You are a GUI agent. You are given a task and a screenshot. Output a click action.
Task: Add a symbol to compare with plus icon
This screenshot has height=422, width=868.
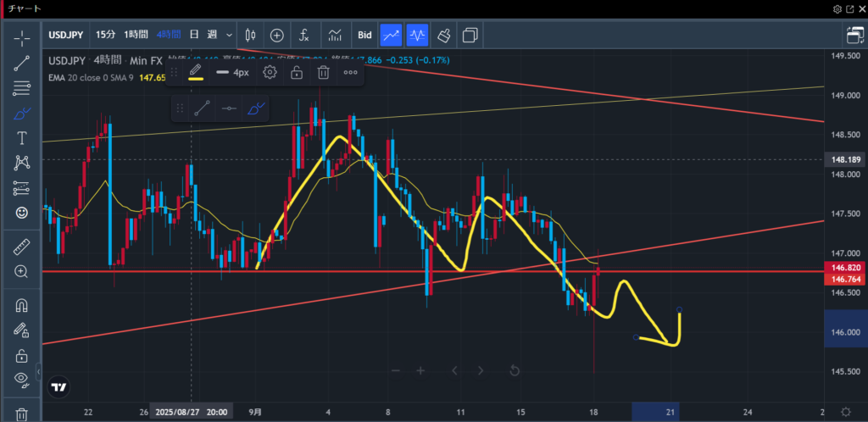[x=277, y=36]
